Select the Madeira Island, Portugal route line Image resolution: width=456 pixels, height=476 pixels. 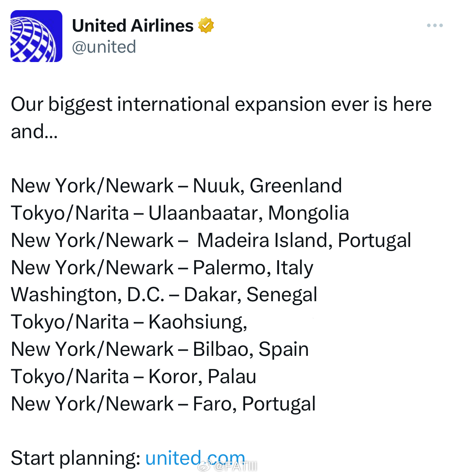(211, 240)
